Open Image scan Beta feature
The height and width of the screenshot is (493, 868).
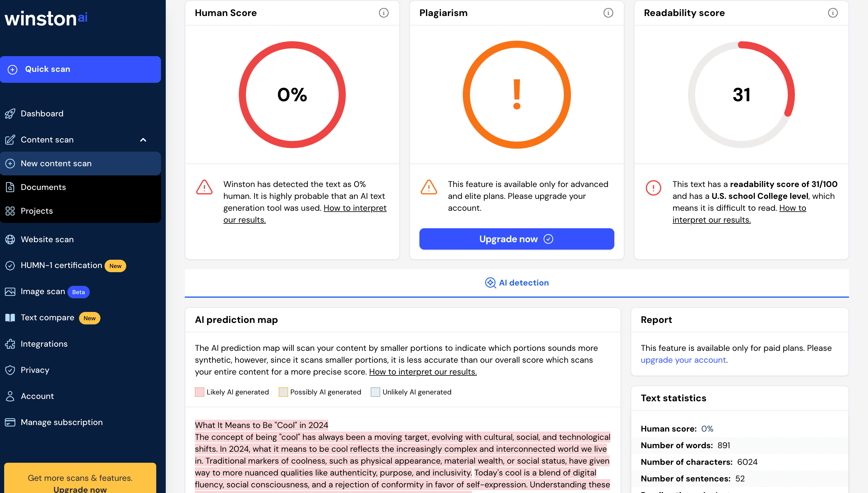[x=43, y=291]
